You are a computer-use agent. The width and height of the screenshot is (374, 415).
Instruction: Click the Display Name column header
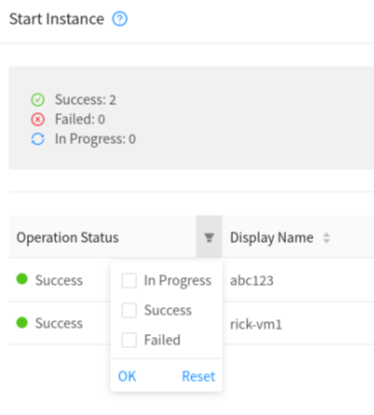(x=272, y=238)
